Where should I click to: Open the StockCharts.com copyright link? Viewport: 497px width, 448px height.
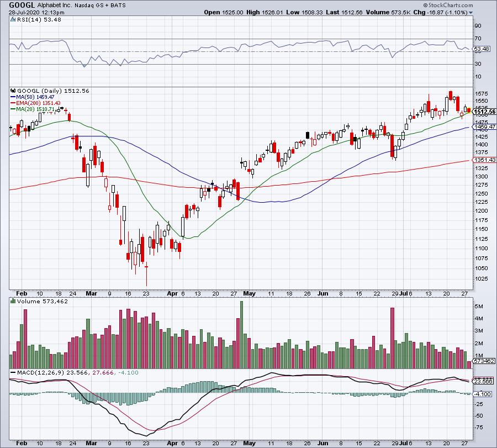(448, 5)
